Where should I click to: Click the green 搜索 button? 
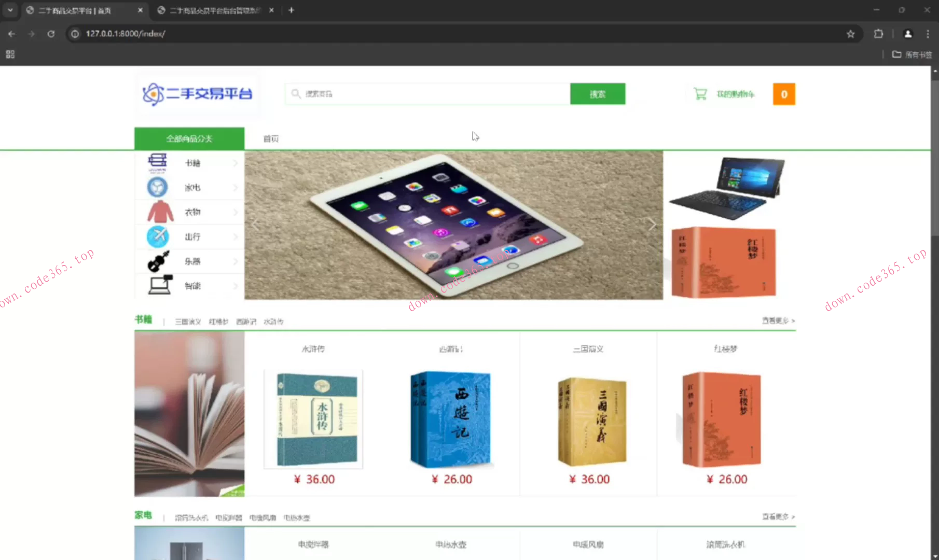(598, 94)
